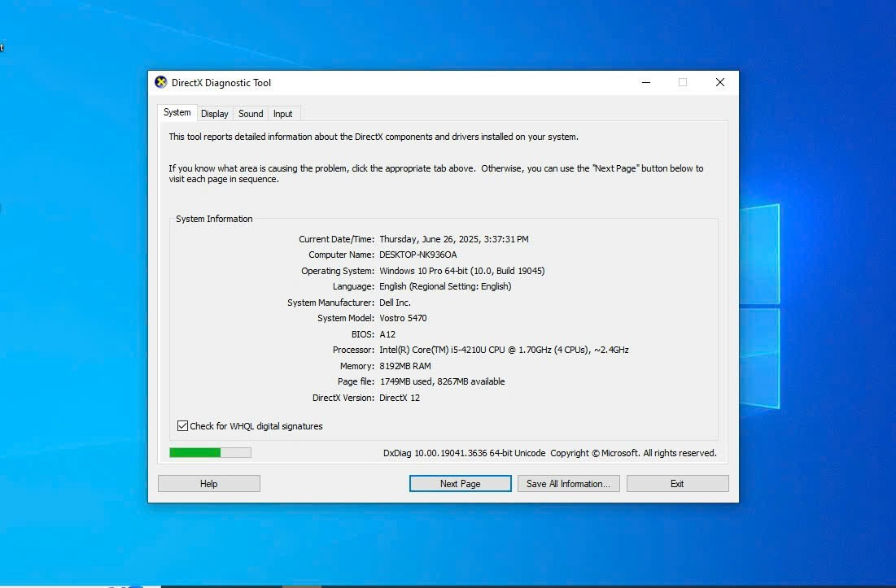The image size is (896, 588).
Task: Select the computer name DESKTOP-NK936OA
Action: pos(418,255)
